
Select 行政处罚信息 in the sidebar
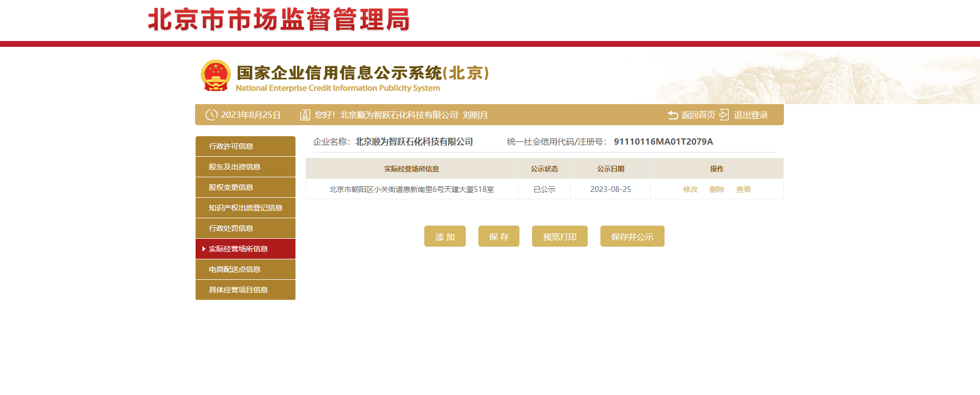coord(246,228)
